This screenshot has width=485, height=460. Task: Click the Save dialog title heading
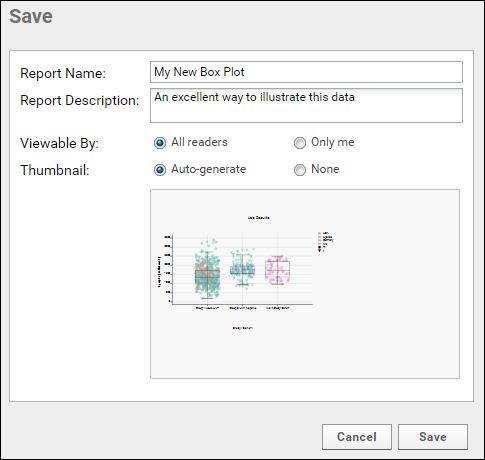point(31,16)
